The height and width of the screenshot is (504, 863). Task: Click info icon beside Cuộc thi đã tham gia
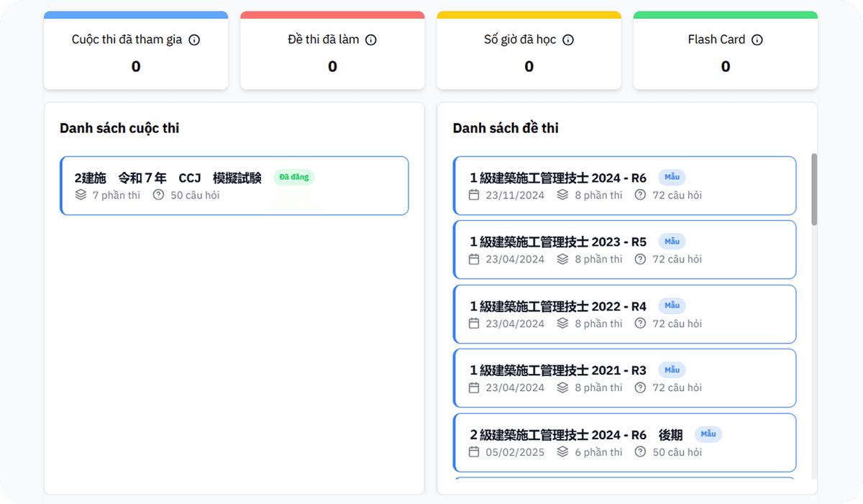(x=194, y=40)
